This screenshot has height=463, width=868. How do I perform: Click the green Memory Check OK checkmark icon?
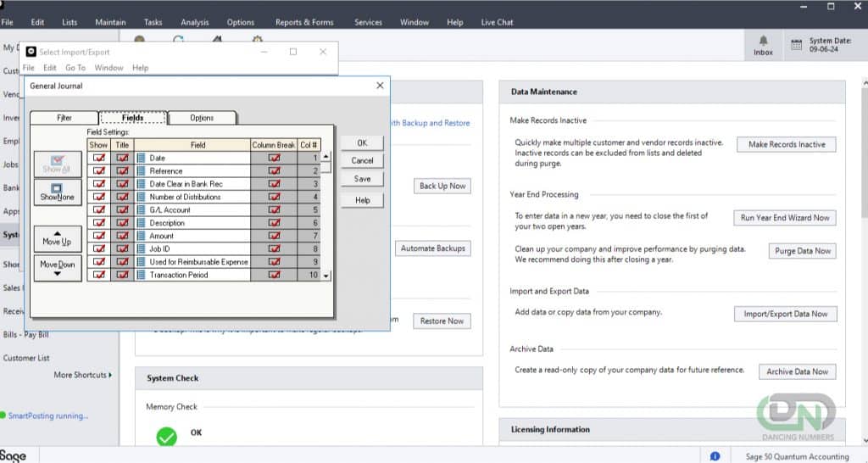click(x=166, y=437)
